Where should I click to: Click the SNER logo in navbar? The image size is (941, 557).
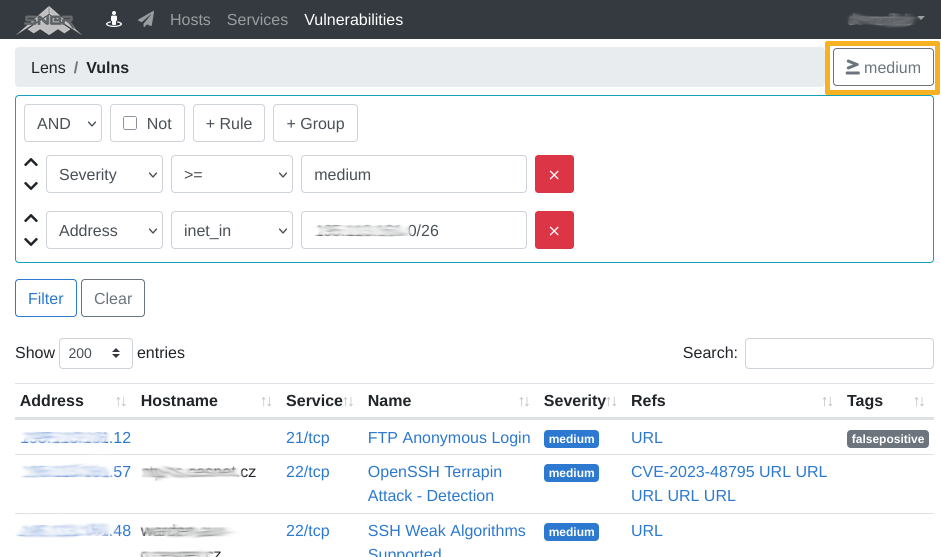49,19
